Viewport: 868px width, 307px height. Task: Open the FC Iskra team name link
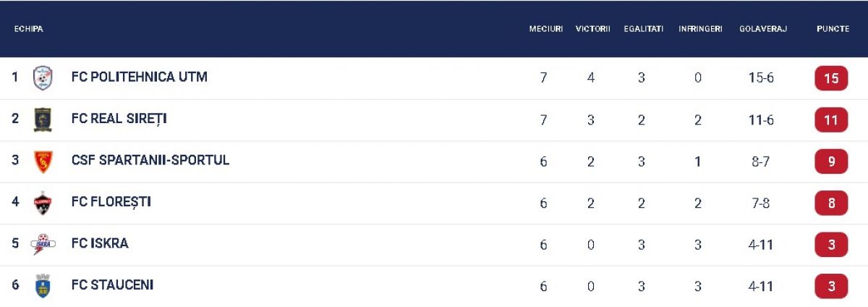[x=100, y=243]
